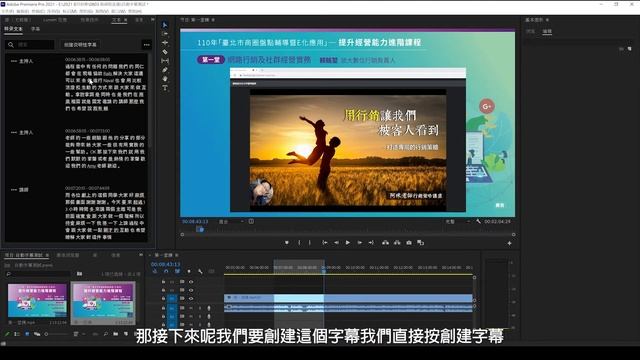
Task: Click the Program monitor zoom scroll bar
Action: (x=348, y=235)
